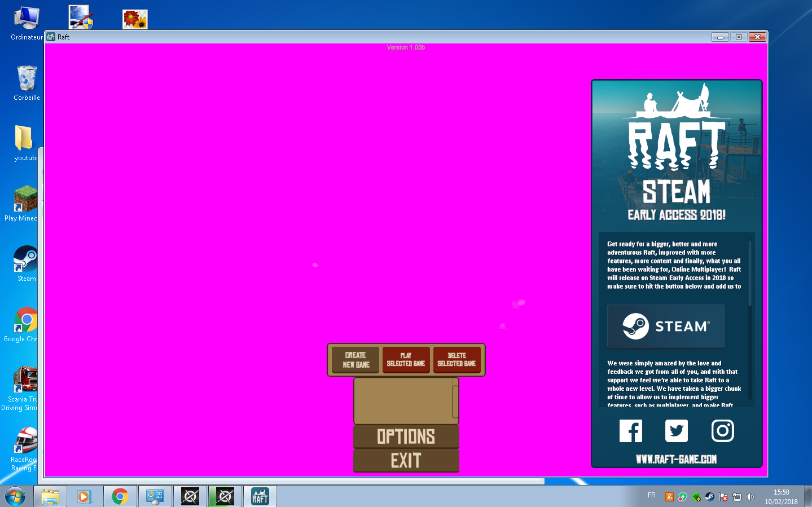Click the paragraph beginning 'Get ready for a bigger'
The width and height of the screenshot is (812, 507).
674,265
